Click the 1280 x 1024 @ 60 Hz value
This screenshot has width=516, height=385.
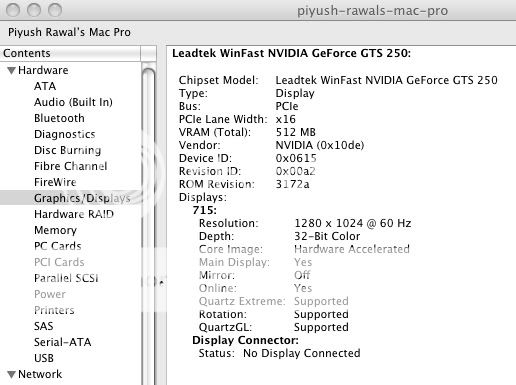click(x=353, y=223)
